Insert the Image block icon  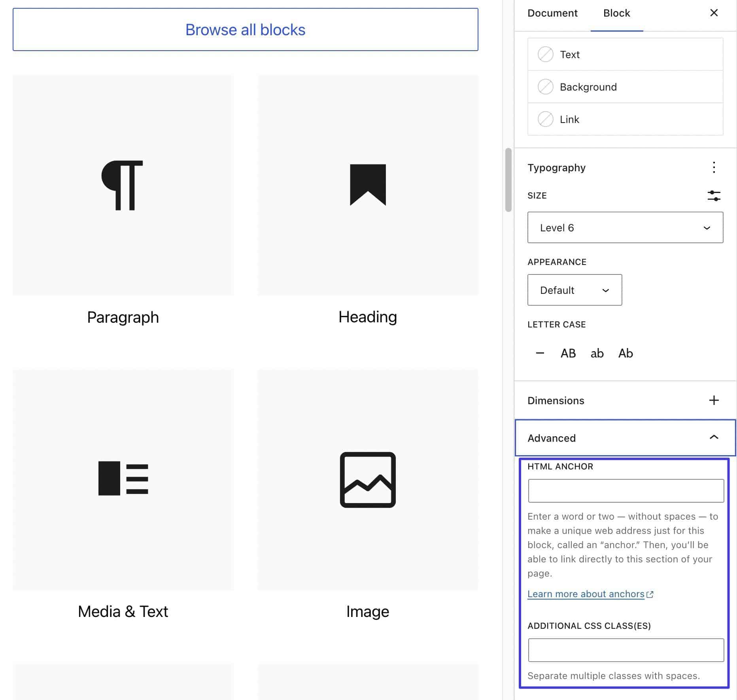(368, 480)
